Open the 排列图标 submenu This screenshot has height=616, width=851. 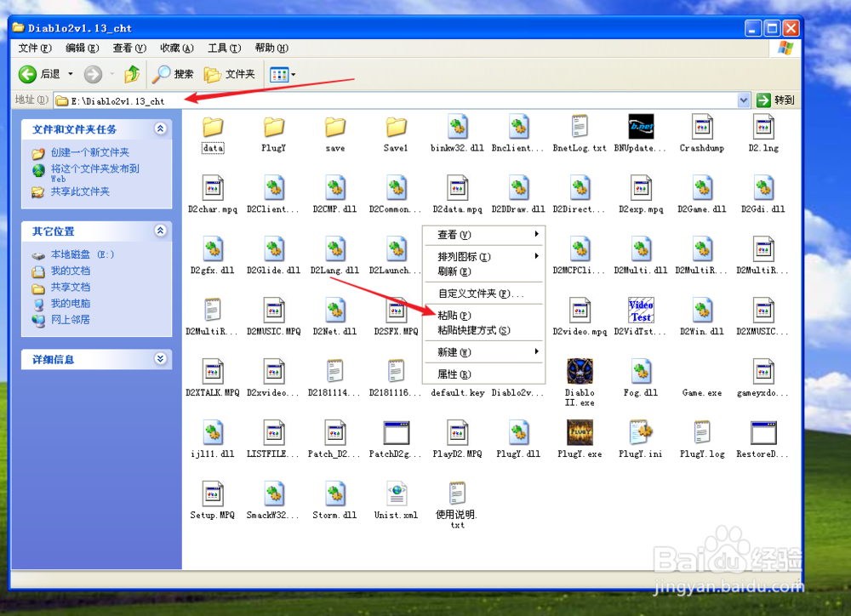(x=484, y=256)
